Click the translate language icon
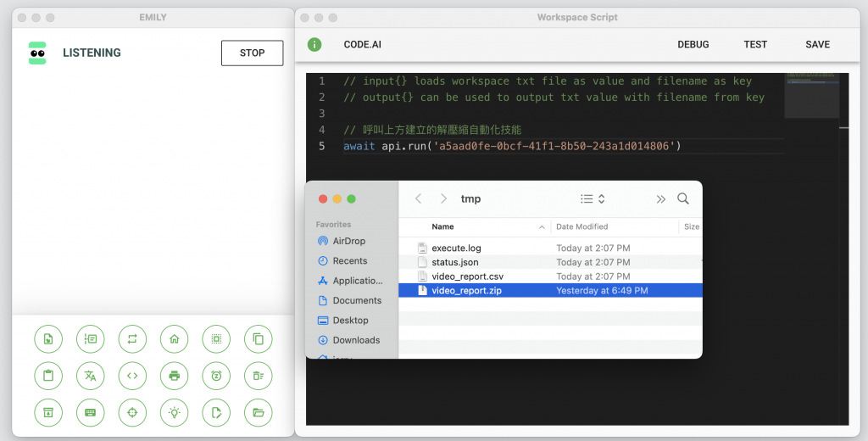 (90, 376)
